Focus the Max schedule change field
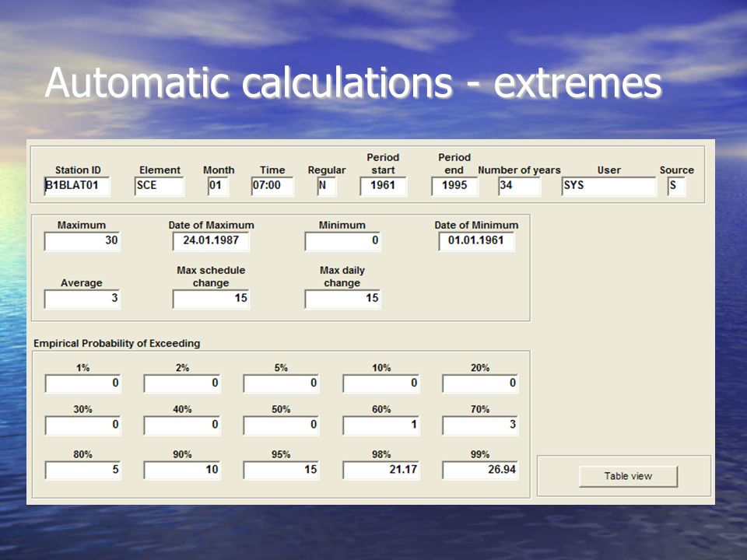This screenshot has width=747, height=560. coord(211,299)
